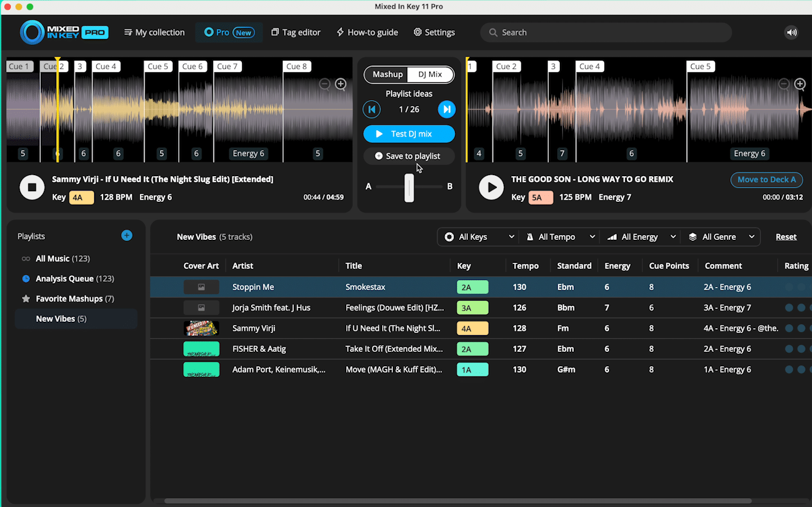Go to previous playlist idea
The height and width of the screenshot is (507, 812).
pos(371,109)
